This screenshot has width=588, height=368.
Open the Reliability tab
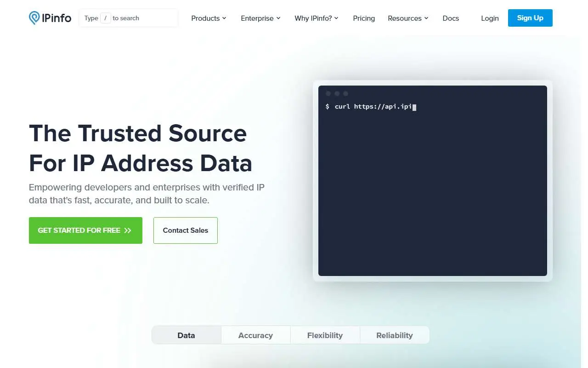click(395, 335)
